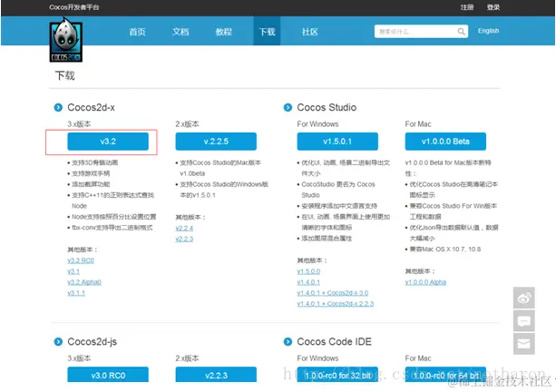This screenshot has height=392, width=556.
Task: Click the 'For Windows' label under Cocos Studio
Action: pos(317,124)
